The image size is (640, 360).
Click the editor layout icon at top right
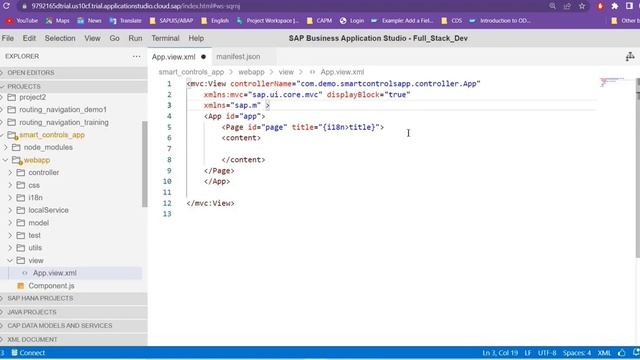pos(630,57)
